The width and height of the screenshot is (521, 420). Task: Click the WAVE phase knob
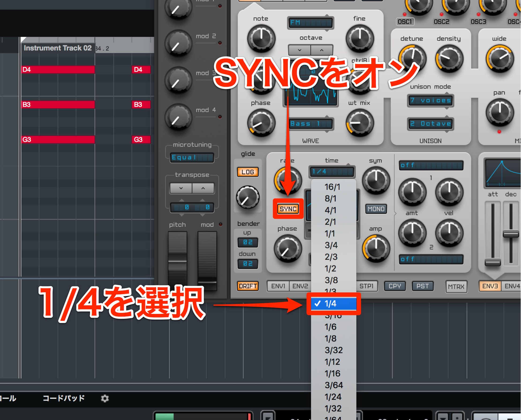(x=261, y=123)
